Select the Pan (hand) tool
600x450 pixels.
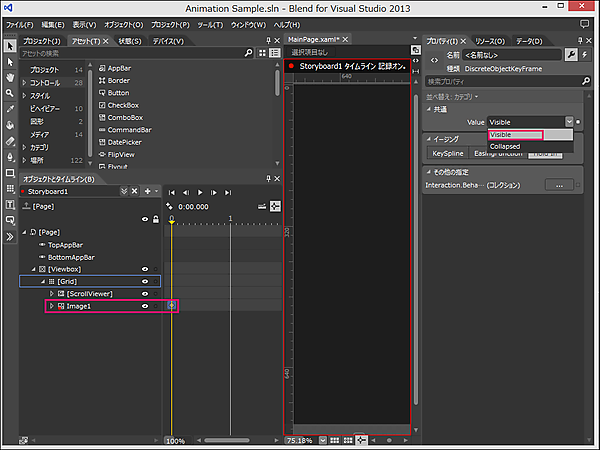(10, 76)
